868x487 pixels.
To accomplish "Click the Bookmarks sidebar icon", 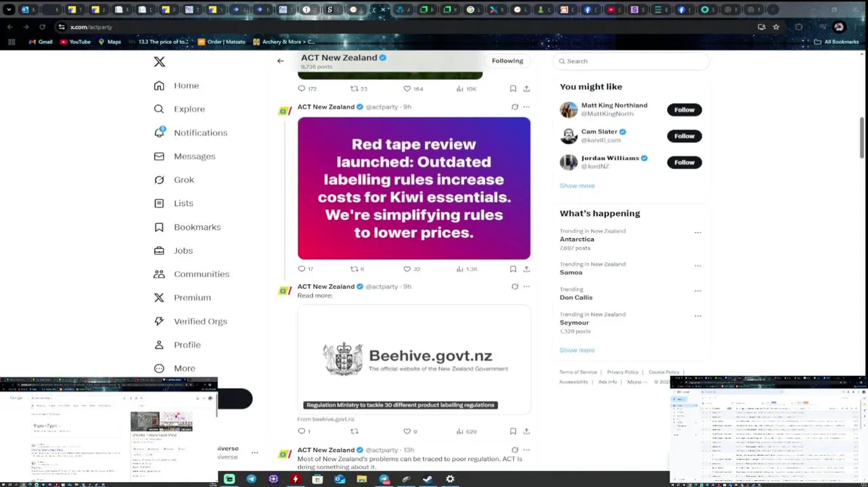I will coord(159,227).
